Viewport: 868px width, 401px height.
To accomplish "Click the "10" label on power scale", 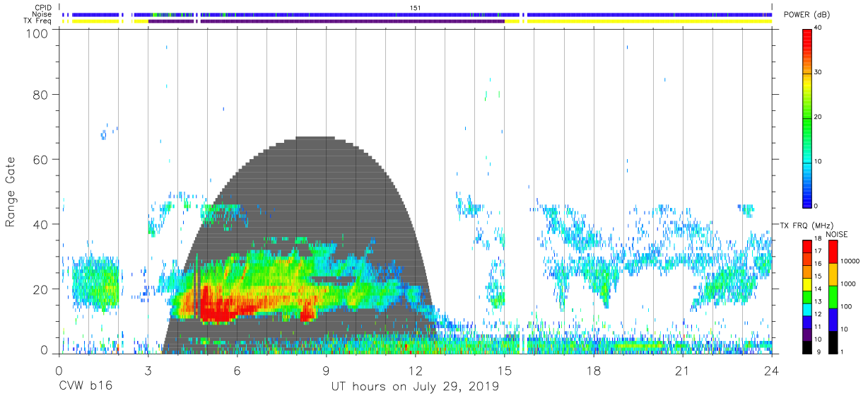I will pos(819,161).
